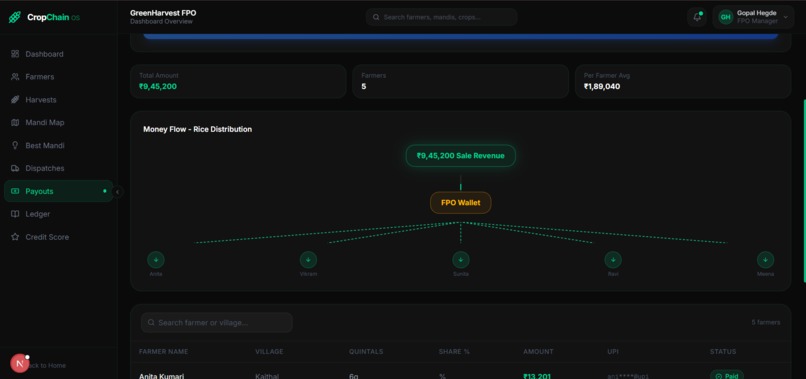Expand the Gopal Hegde account dropdown arrow
This screenshot has width=806, height=379.
pyautogui.click(x=785, y=17)
